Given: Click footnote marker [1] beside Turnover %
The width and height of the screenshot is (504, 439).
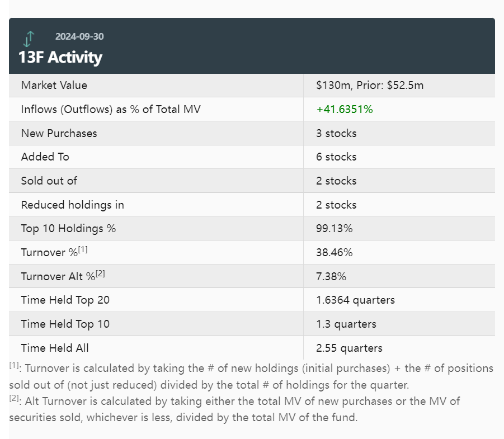Looking at the screenshot, I should coord(83,250).
